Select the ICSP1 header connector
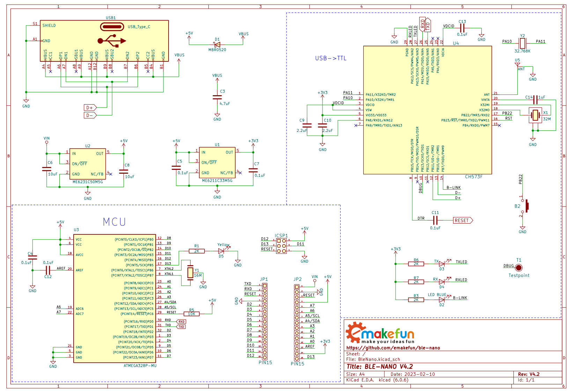 coord(281,246)
